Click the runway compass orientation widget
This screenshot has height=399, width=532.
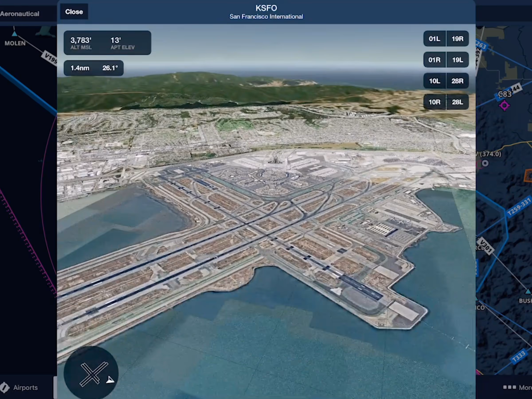91,374
